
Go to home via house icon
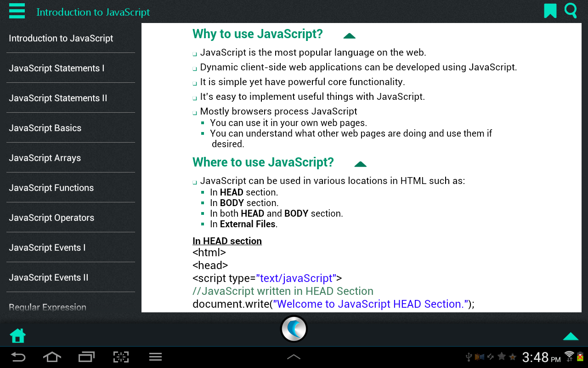coord(18,335)
